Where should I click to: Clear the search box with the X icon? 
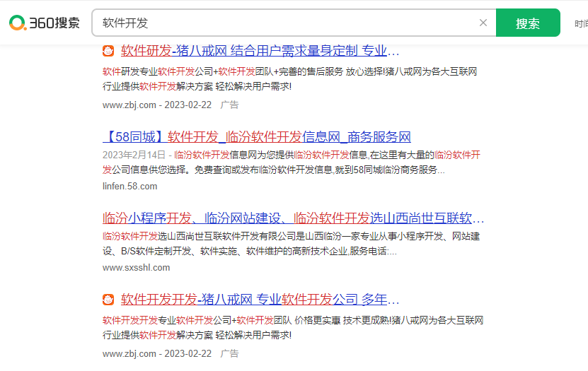point(483,23)
